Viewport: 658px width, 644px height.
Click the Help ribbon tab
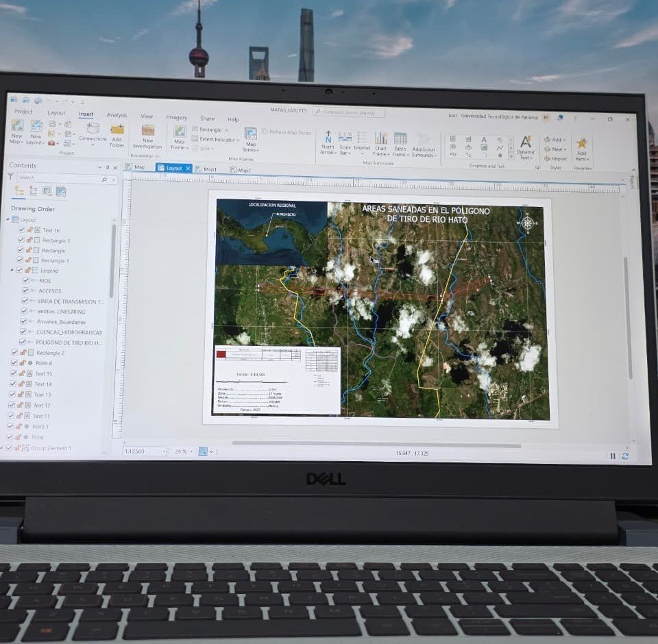coord(233,119)
